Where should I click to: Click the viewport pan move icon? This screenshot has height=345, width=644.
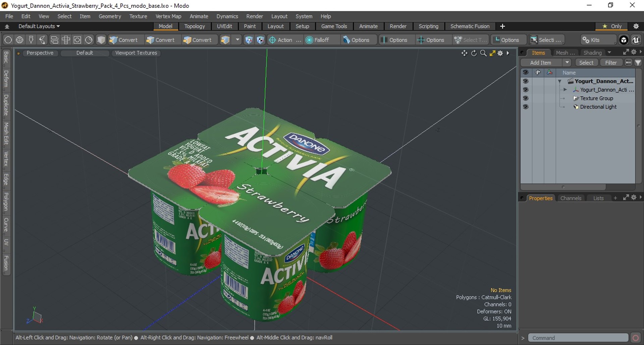tap(464, 53)
